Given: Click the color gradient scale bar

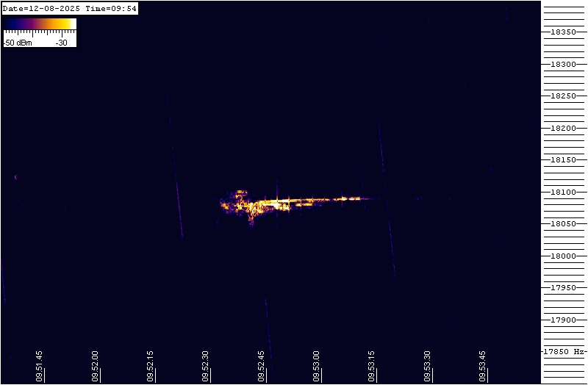Looking at the screenshot, I should click(40, 24).
